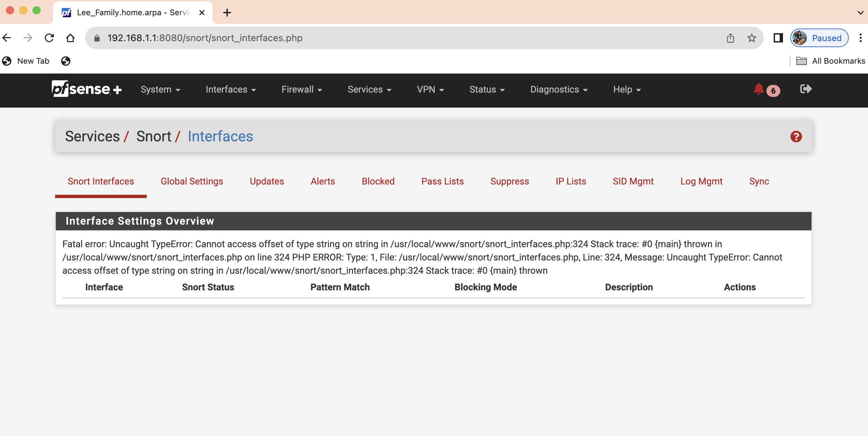The height and width of the screenshot is (436, 868).
Task: Click the Interfaces breadcrumb link
Action: click(x=220, y=136)
